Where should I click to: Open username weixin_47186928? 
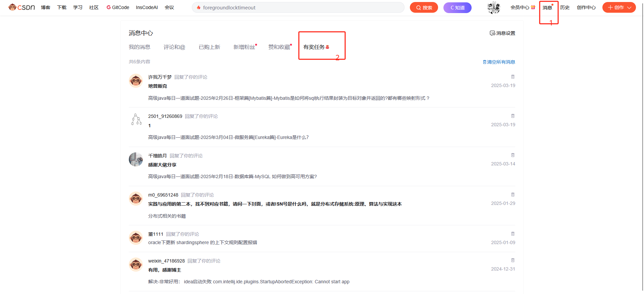pyautogui.click(x=166, y=261)
